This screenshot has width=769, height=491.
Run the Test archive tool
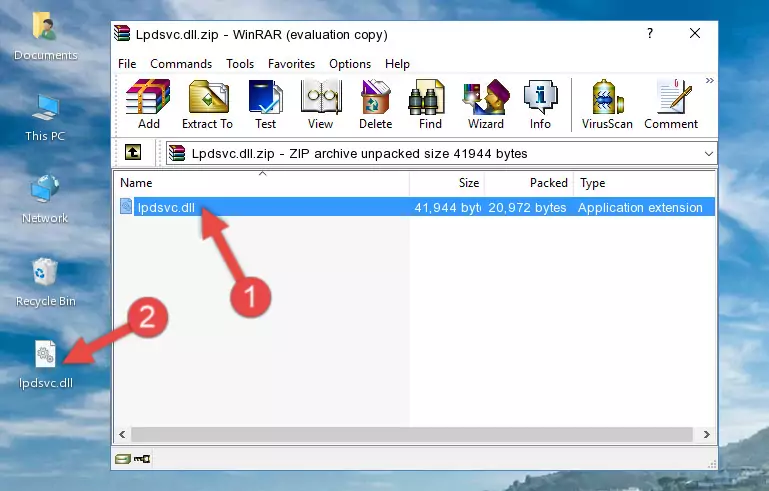point(265,104)
